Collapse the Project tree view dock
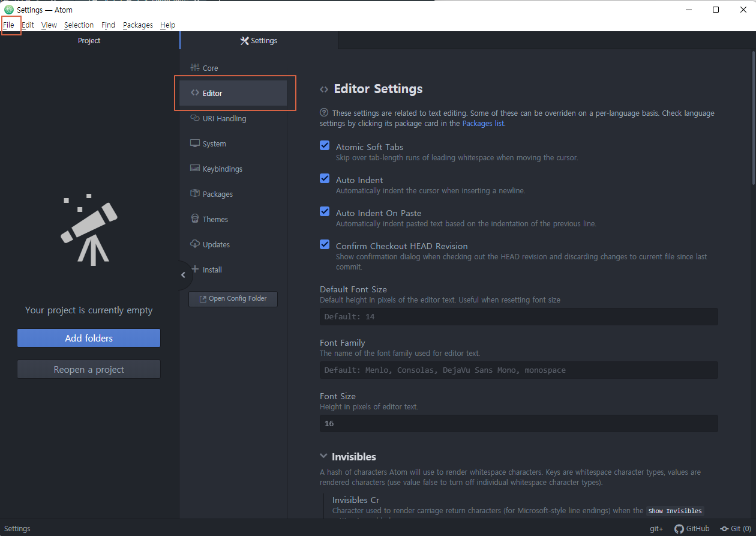 pyautogui.click(x=184, y=275)
